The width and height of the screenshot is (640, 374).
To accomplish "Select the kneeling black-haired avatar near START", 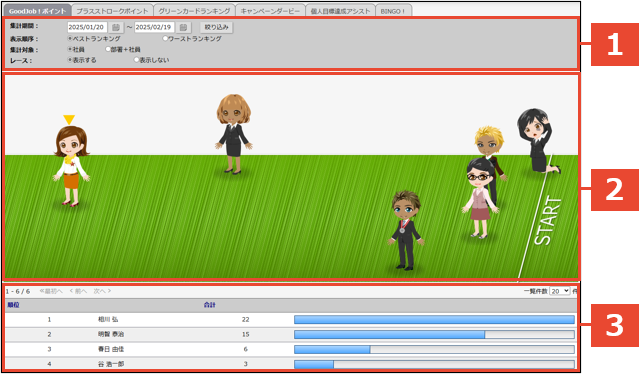I will (x=538, y=141).
